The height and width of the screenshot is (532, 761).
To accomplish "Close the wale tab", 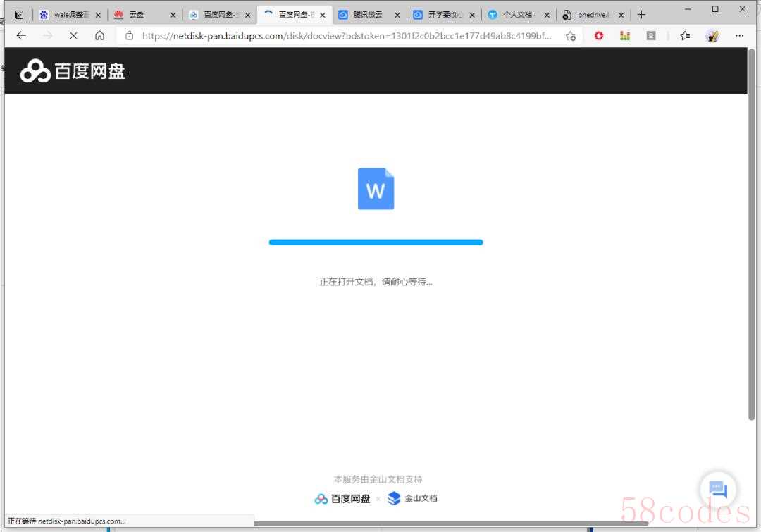I will [x=98, y=15].
